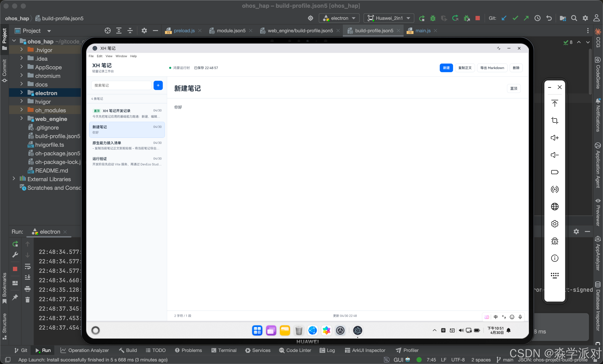Open the 运行验证 note in the list
603x364 pixels.
(x=127, y=161)
